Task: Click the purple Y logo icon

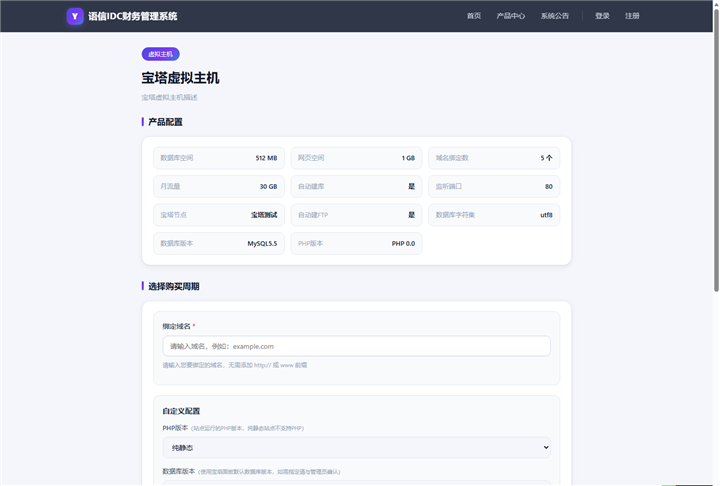Action: coord(75,16)
